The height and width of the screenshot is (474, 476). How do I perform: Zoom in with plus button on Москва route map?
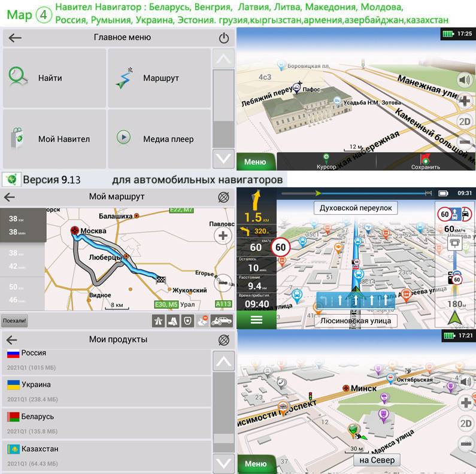pos(223,235)
